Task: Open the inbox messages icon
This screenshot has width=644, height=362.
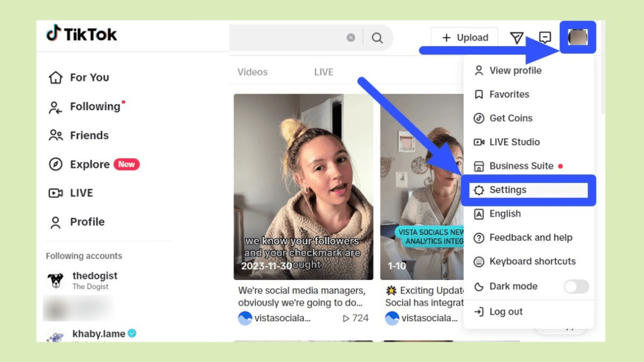Action: [x=545, y=38]
